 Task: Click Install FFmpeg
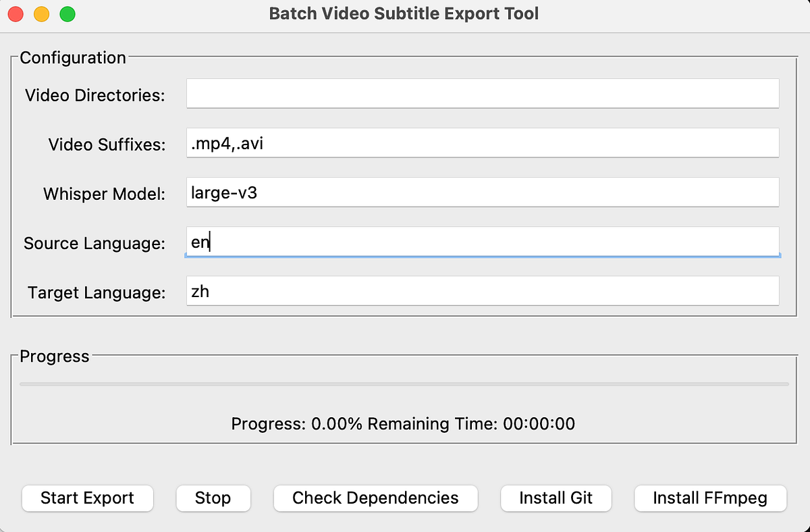[x=709, y=498]
